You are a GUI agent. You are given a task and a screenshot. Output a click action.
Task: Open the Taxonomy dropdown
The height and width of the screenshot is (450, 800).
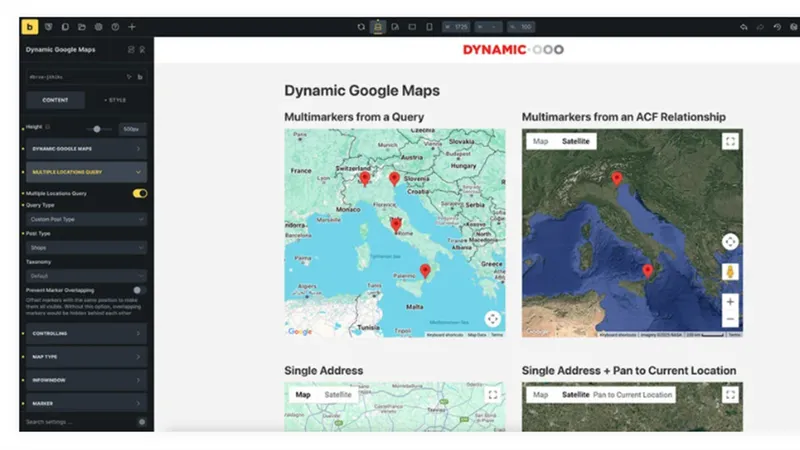click(x=86, y=276)
